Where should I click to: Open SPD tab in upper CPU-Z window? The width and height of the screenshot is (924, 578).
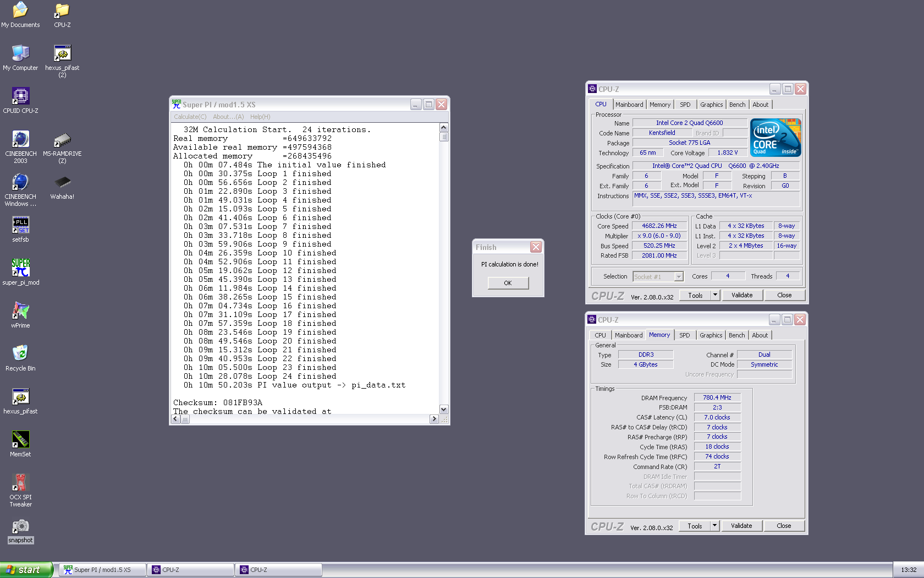(x=685, y=105)
